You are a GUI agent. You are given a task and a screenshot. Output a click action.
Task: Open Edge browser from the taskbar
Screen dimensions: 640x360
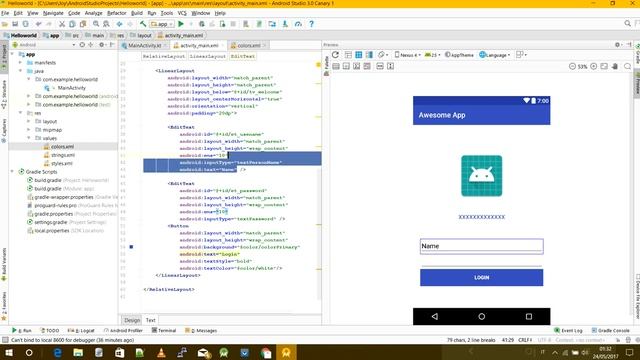pyautogui.click(x=58, y=353)
